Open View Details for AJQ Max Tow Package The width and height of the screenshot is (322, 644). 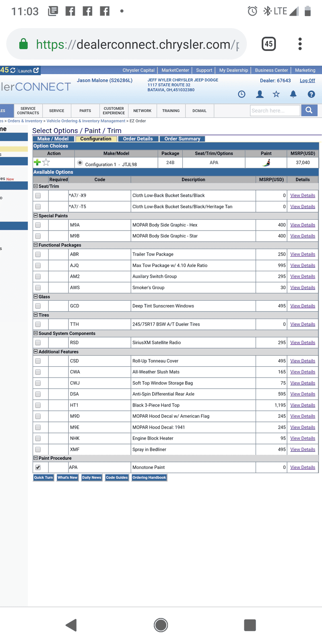pos(303,266)
